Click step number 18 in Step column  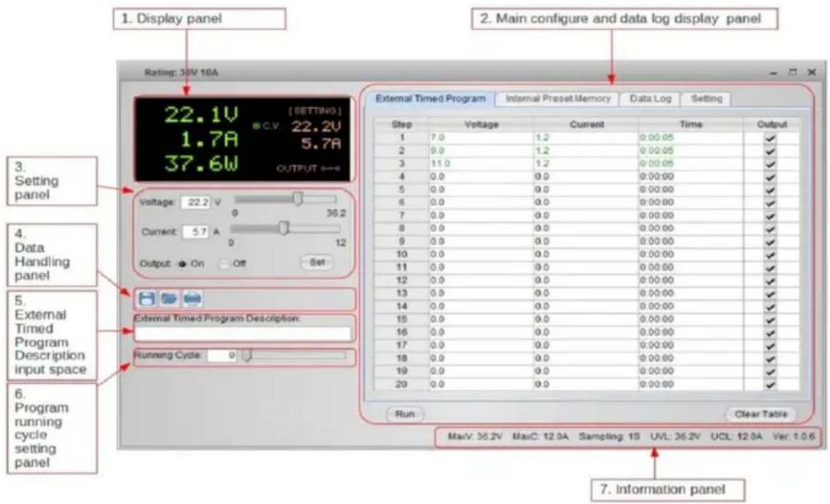click(x=401, y=358)
